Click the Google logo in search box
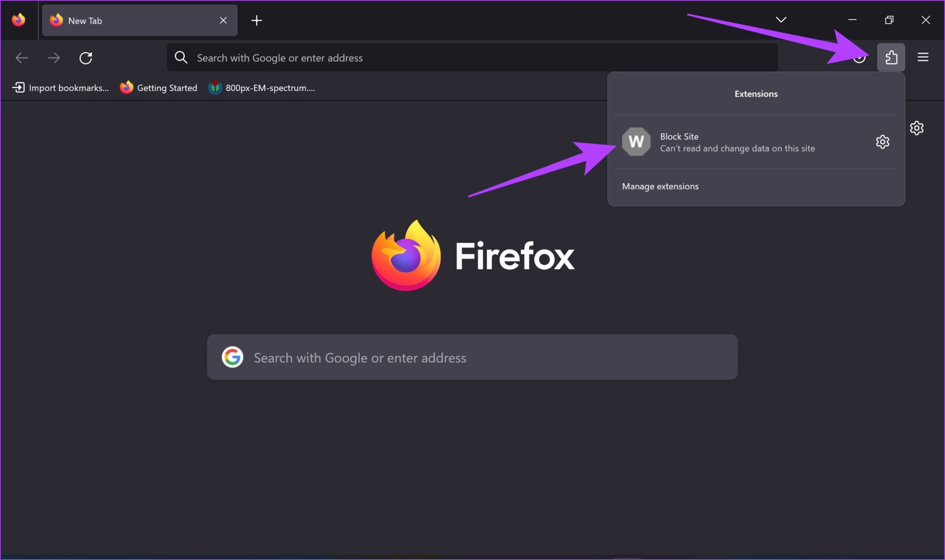Screen dimensions: 945x560 pos(232,357)
